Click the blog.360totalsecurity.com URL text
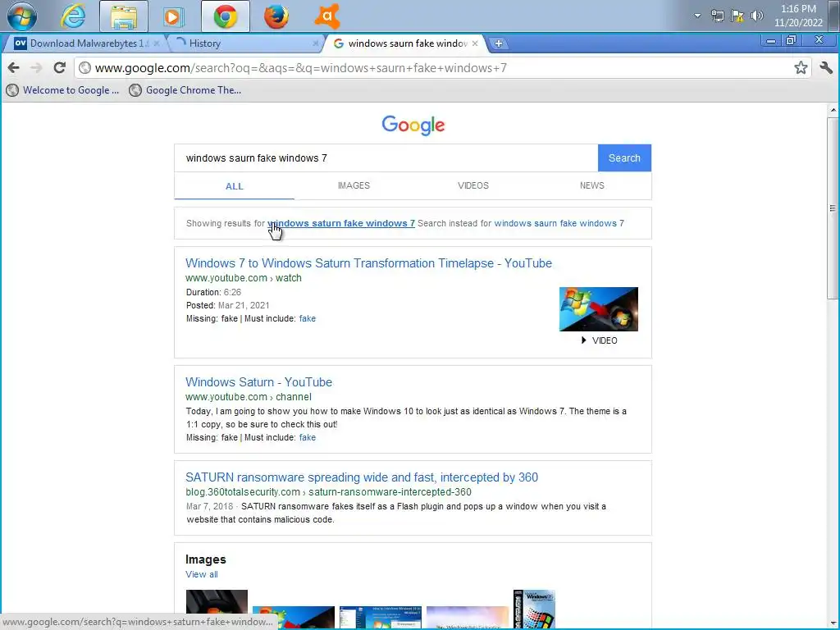Image resolution: width=840 pixels, height=630 pixels. click(x=328, y=492)
